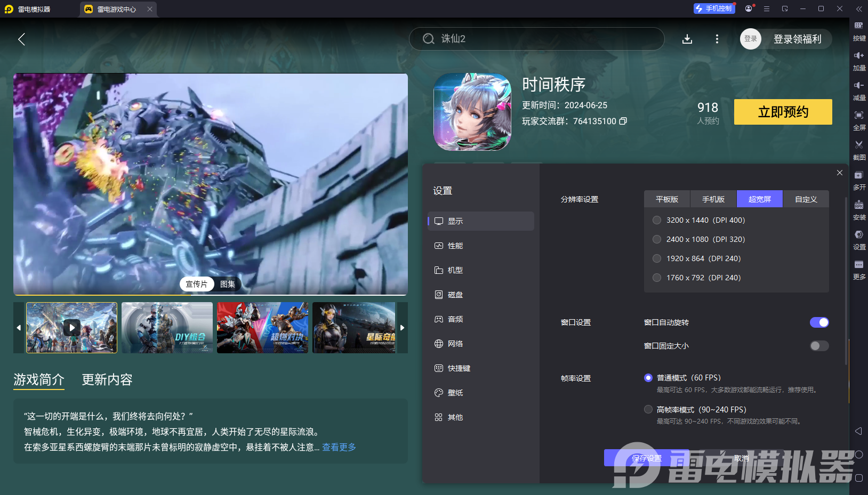Viewport: 868px width, 495px height.
Task: Enable 窗口自动旋转 auto-rotation toggle
Action: point(819,322)
